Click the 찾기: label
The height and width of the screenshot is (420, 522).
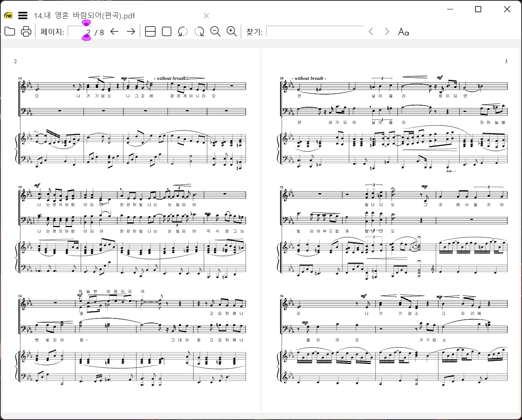point(254,32)
